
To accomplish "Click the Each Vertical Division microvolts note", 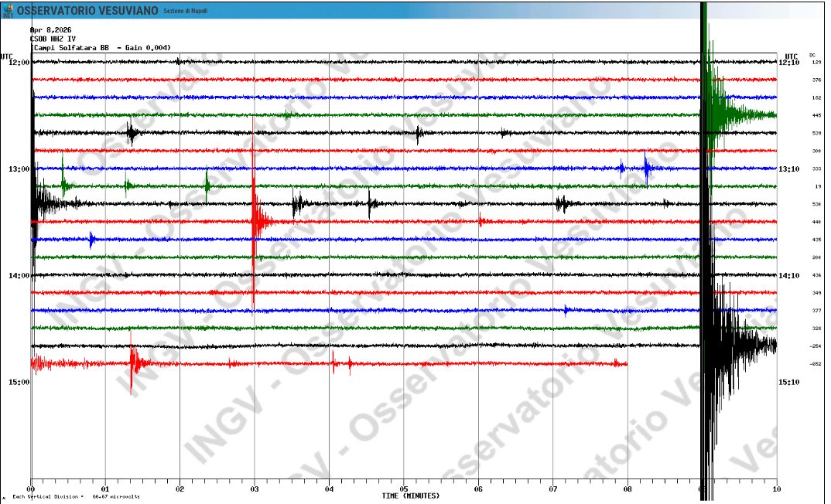I will [x=77, y=498].
